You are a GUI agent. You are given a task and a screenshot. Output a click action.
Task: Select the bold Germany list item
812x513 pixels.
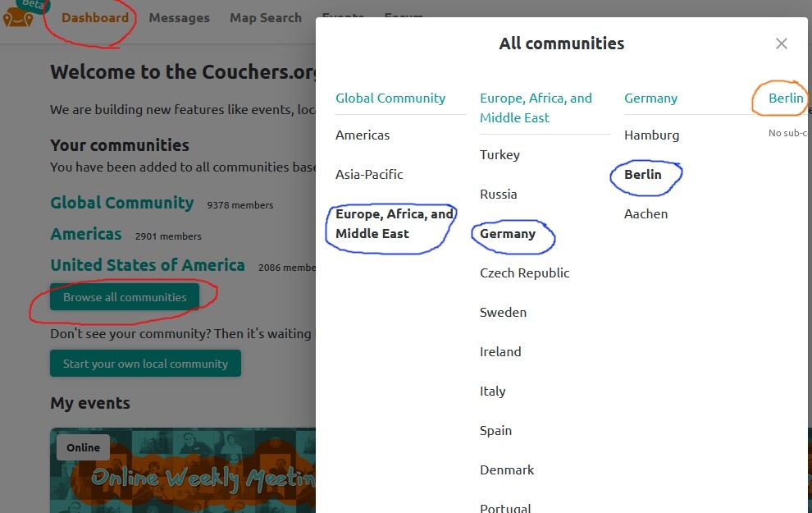coord(508,234)
